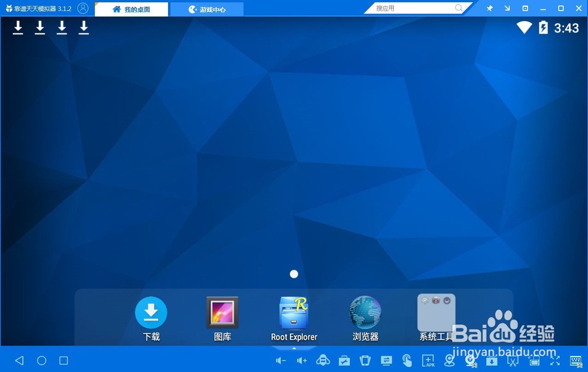This screenshot has height=372, width=588.
Task: Tap the Android recent apps square
Action: [64, 360]
